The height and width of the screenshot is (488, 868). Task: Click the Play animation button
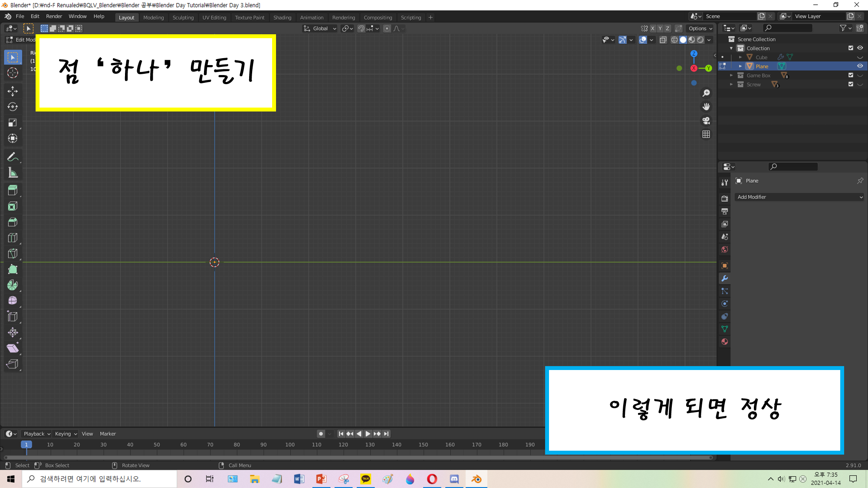(x=368, y=434)
